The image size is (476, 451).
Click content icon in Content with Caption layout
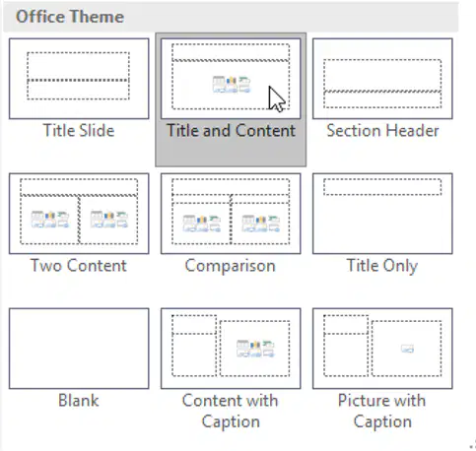(x=255, y=349)
